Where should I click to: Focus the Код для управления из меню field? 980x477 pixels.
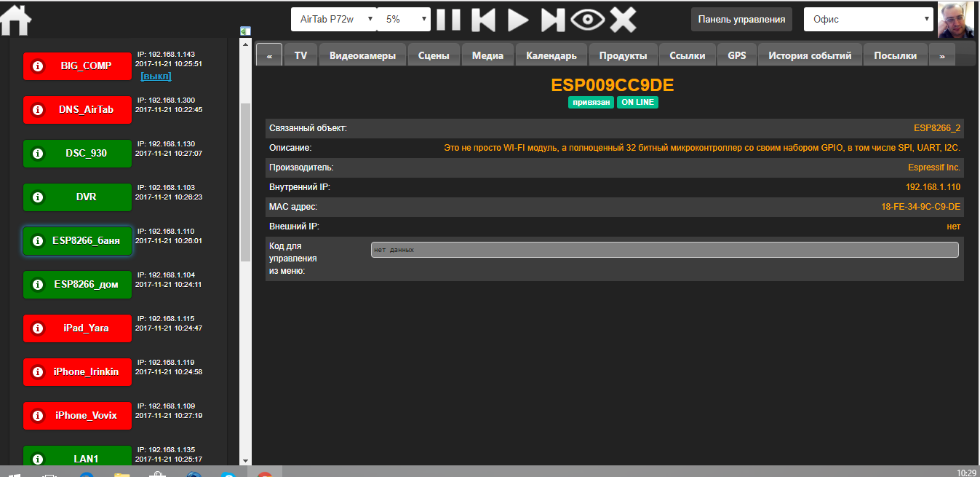coord(664,250)
